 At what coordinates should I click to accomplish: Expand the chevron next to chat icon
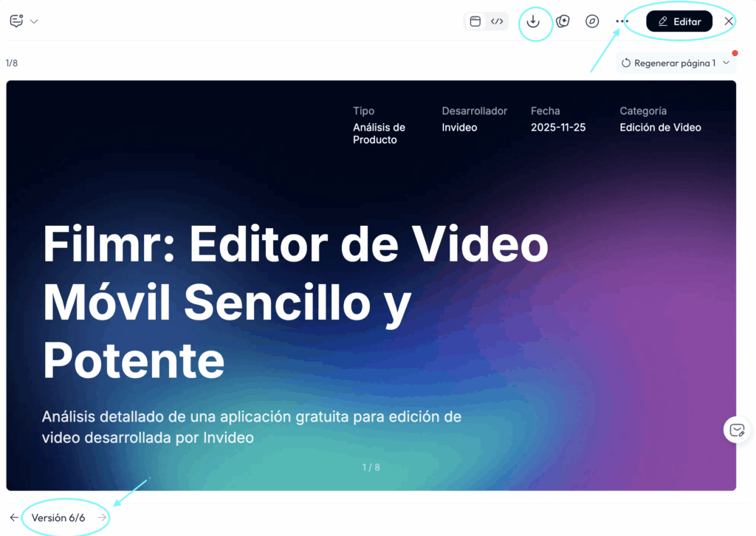point(34,21)
